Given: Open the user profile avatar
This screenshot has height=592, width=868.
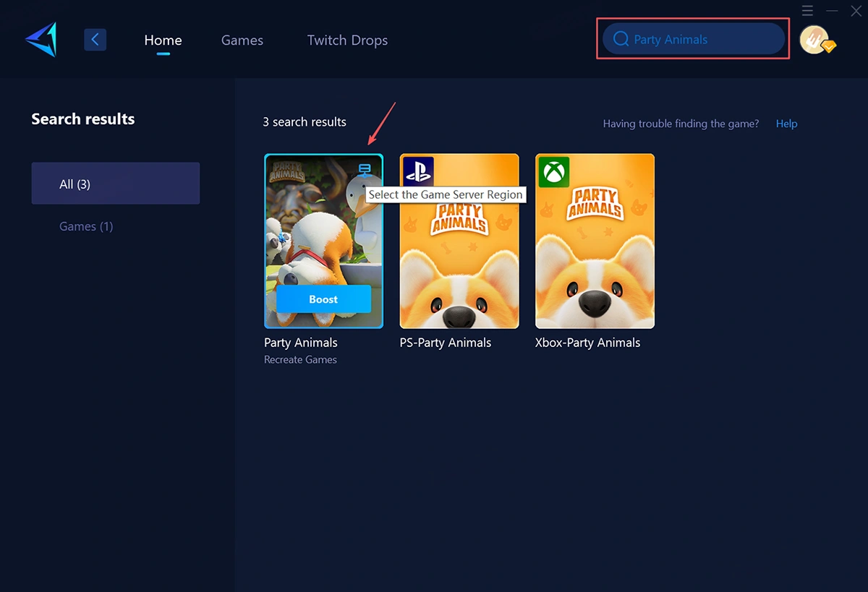Looking at the screenshot, I should 815,40.
